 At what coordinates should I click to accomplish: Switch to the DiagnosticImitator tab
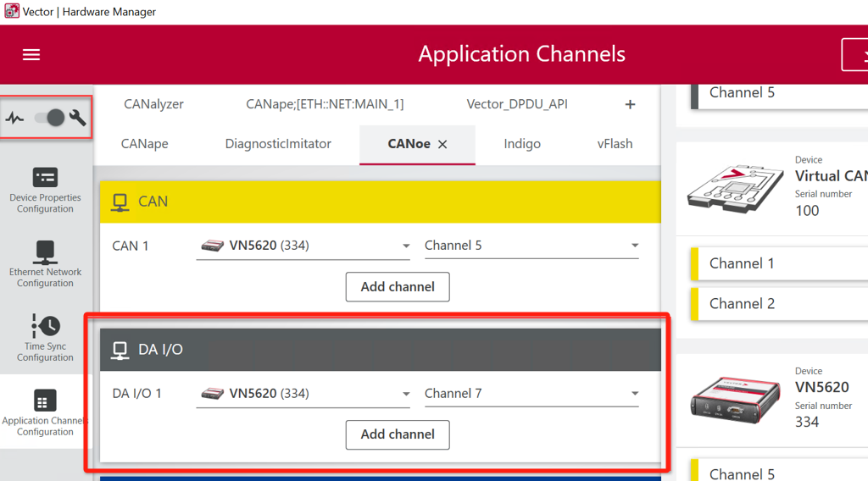(278, 144)
